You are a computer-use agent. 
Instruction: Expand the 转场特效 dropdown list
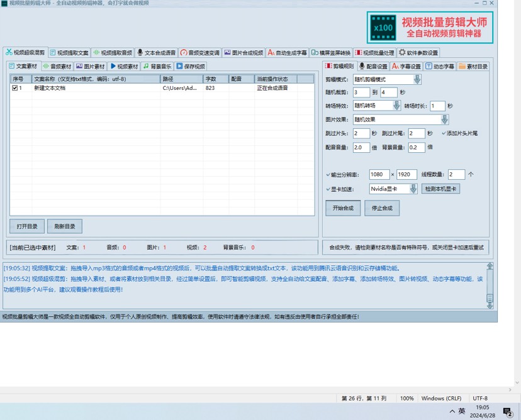pyautogui.click(x=396, y=106)
